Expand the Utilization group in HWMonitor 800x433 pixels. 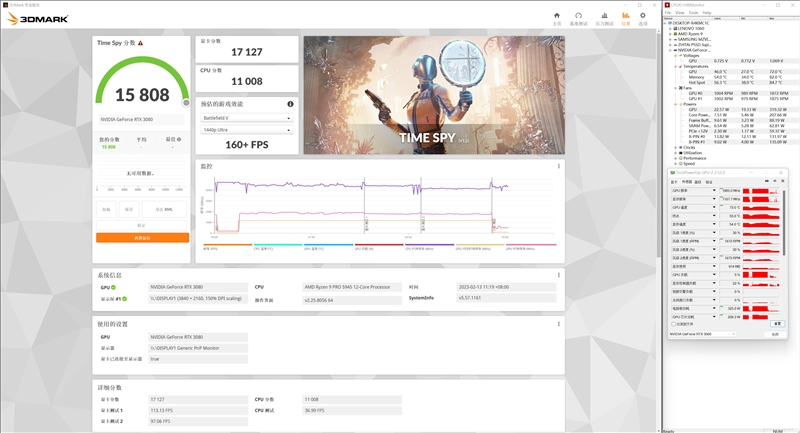[676, 152]
